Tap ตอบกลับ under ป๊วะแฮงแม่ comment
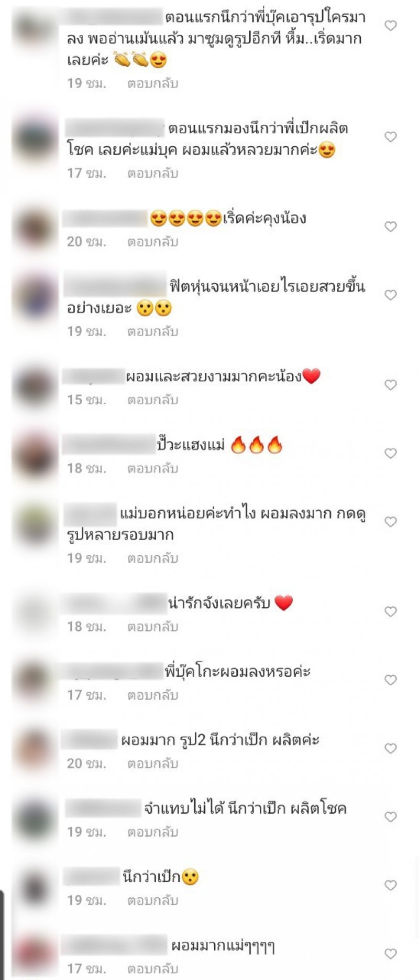This screenshot has height=980, width=419. tap(153, 469)
